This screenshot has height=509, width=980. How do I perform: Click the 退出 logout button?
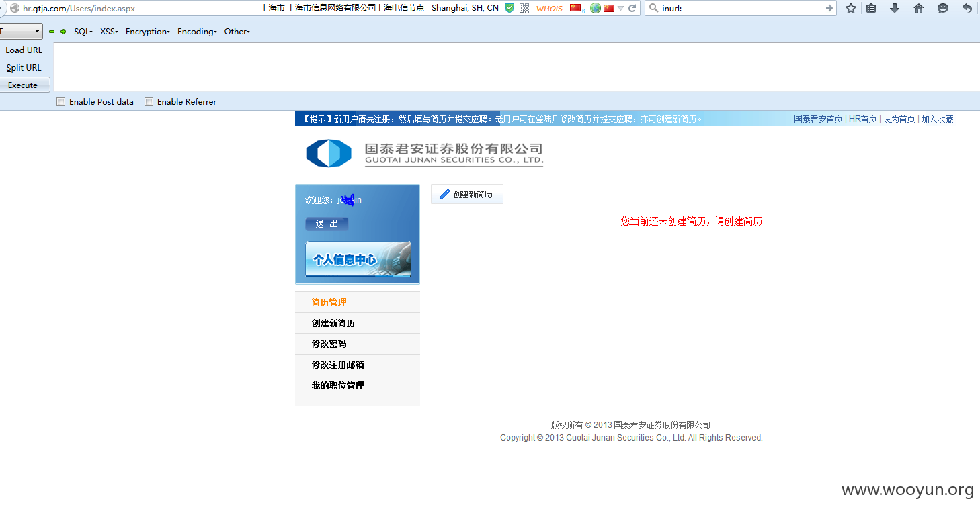[x=327, y=224]
